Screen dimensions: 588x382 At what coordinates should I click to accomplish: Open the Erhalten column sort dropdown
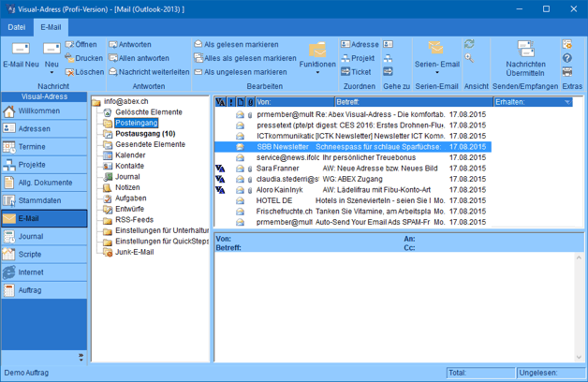pos(567,102)
